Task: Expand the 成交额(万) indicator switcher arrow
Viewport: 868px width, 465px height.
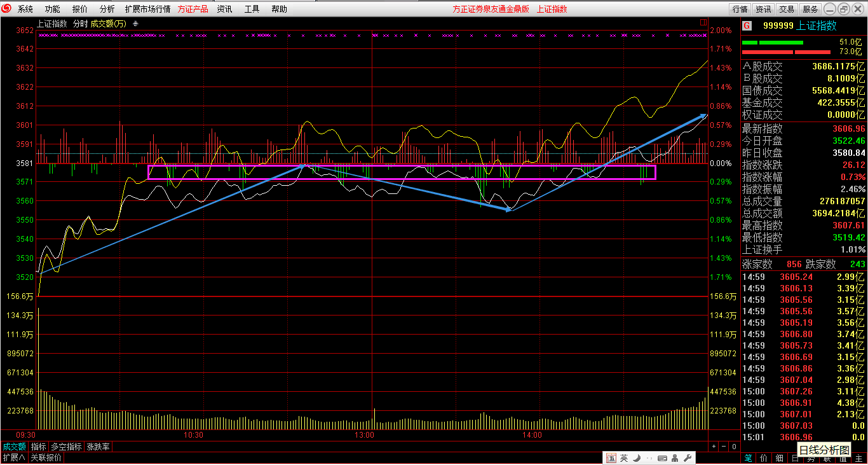Action: [x=135, y=24]
